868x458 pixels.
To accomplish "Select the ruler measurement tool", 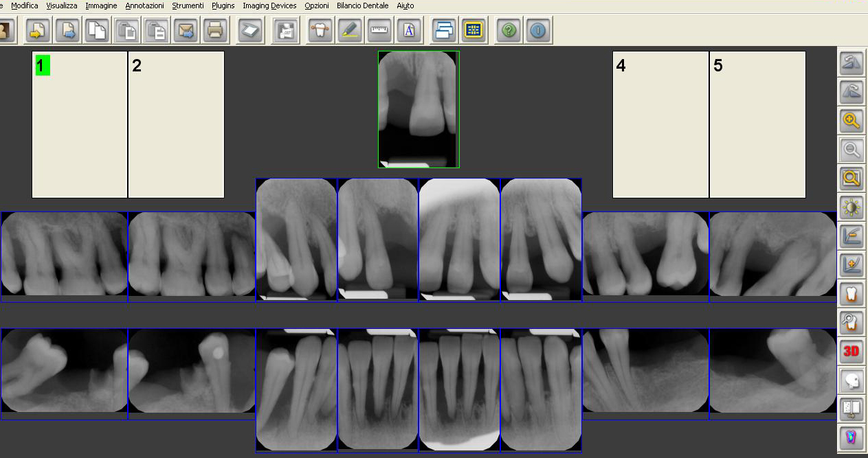I will click(379, 30).
